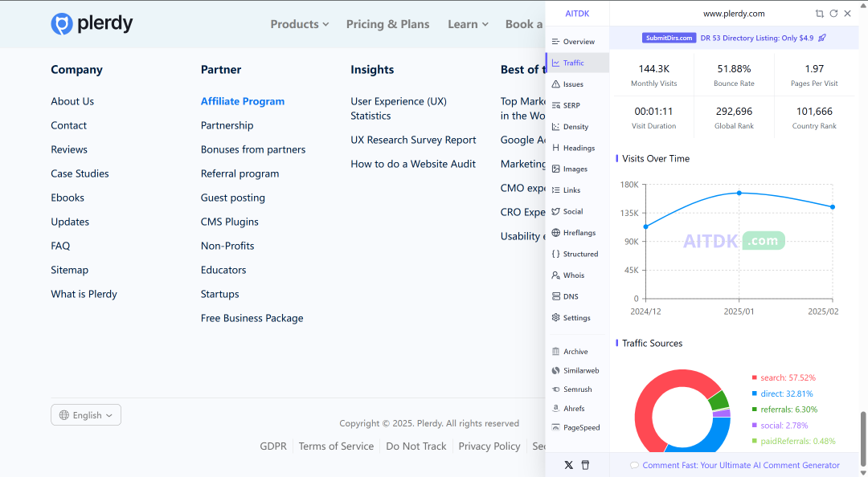
Task: Click the 292,696 Global Rank value
Action: 734,112
